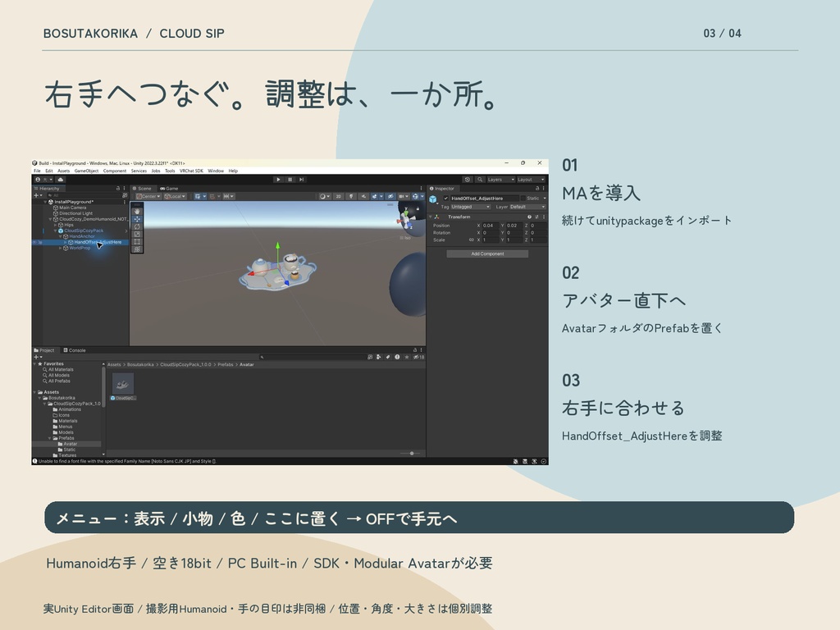Open the Window menu

click(x=216, y=171)
